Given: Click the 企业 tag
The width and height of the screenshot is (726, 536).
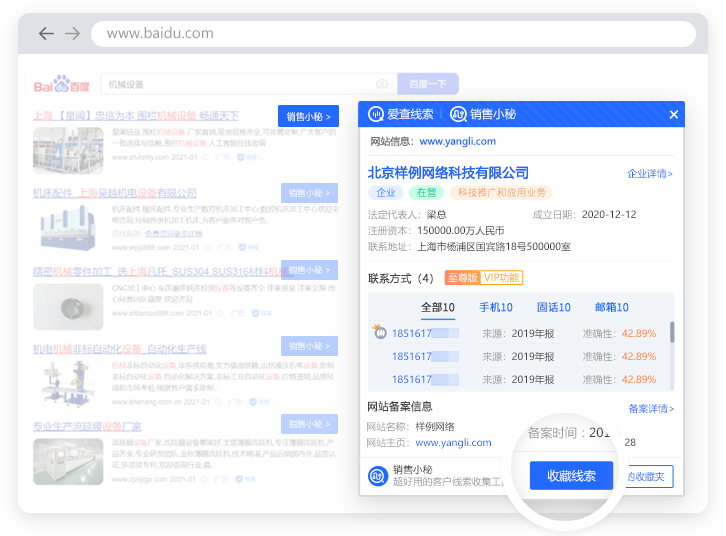Looking at the screenshot, I should click(386, 193).
